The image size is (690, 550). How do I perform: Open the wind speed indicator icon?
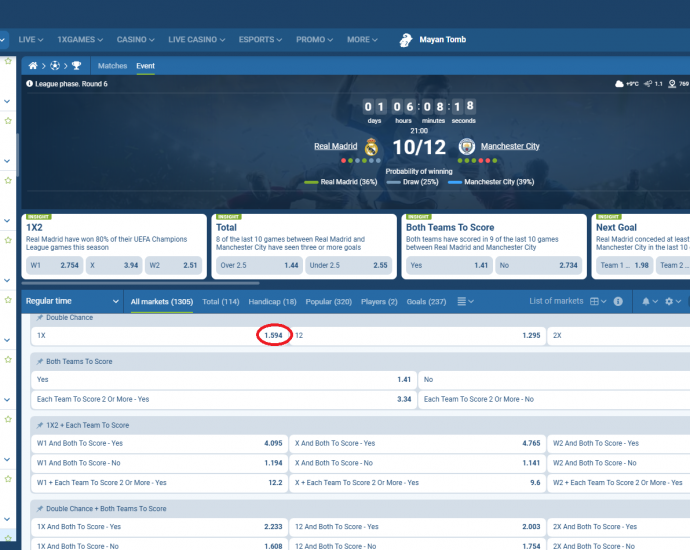tap(648, 84)
